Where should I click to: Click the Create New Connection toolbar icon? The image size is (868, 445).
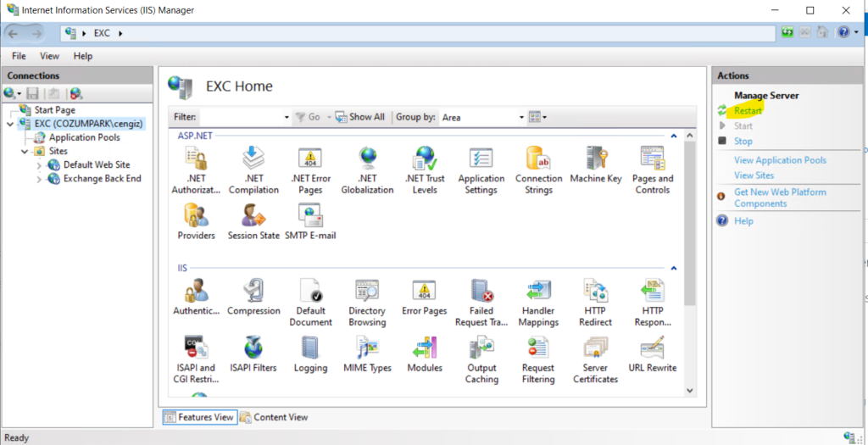tap(12, 93)
